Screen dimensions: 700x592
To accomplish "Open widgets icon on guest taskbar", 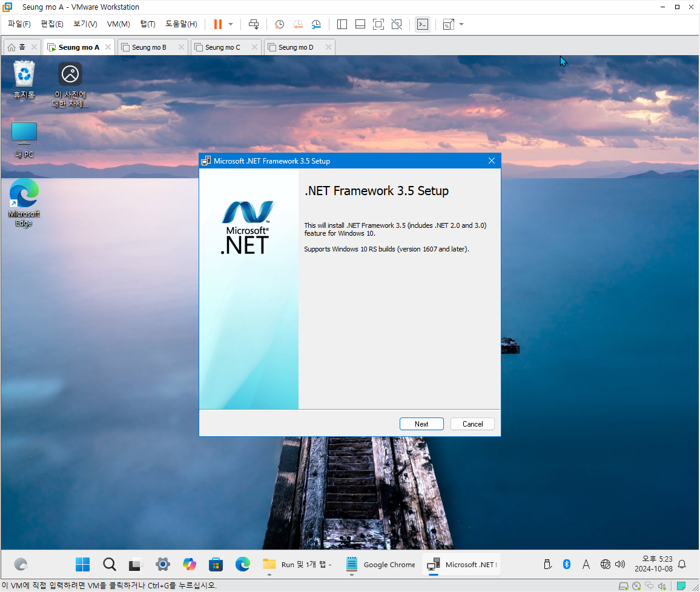I will (21, 564).
